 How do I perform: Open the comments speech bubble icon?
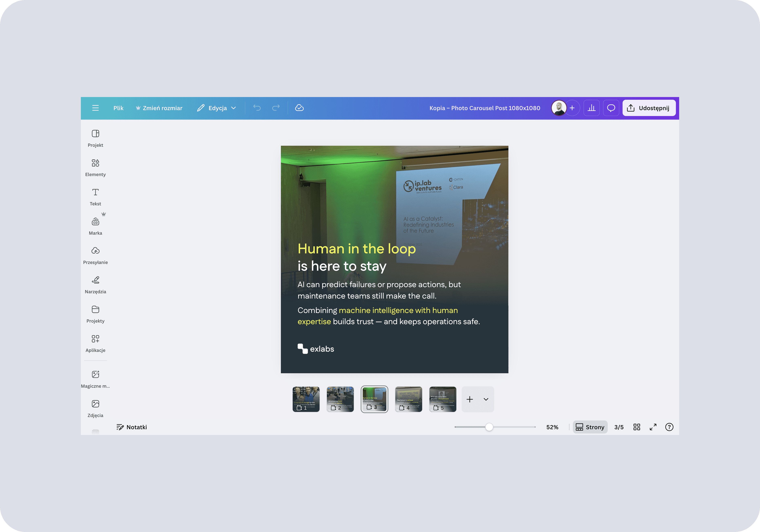pyautogui.click(x=611, y=108)
